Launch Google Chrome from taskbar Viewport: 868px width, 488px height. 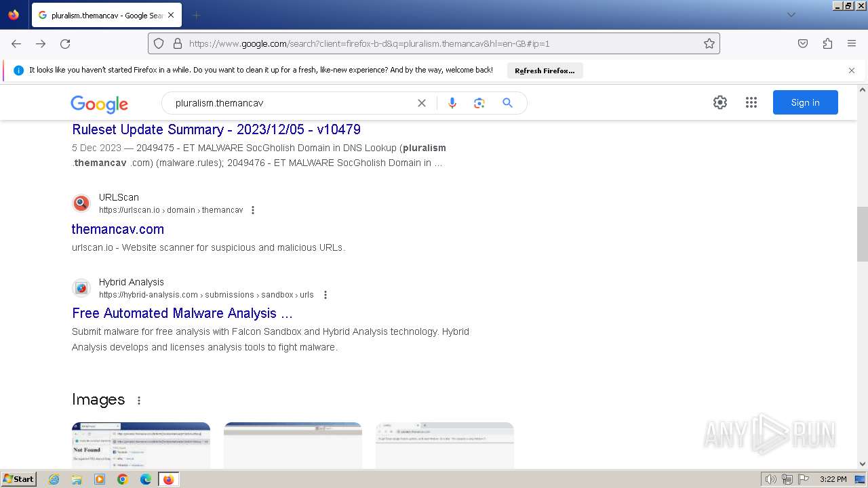tap(123, 479)
